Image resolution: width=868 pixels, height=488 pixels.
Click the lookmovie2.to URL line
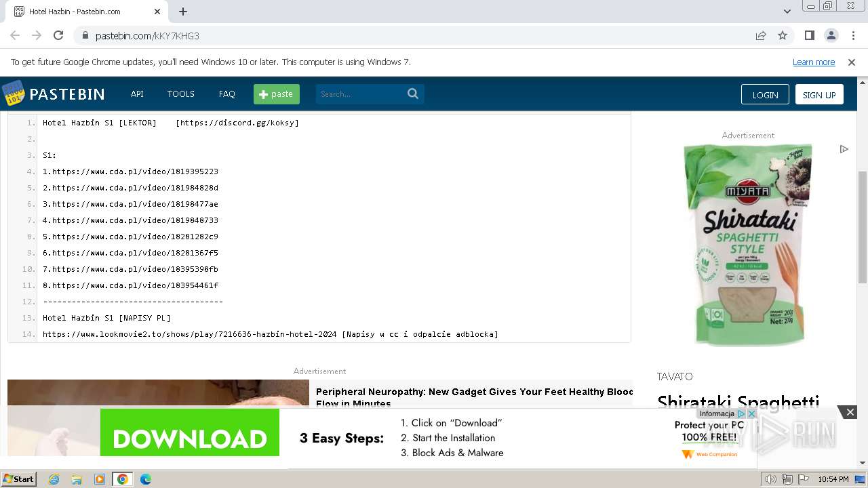click(271, 334)
